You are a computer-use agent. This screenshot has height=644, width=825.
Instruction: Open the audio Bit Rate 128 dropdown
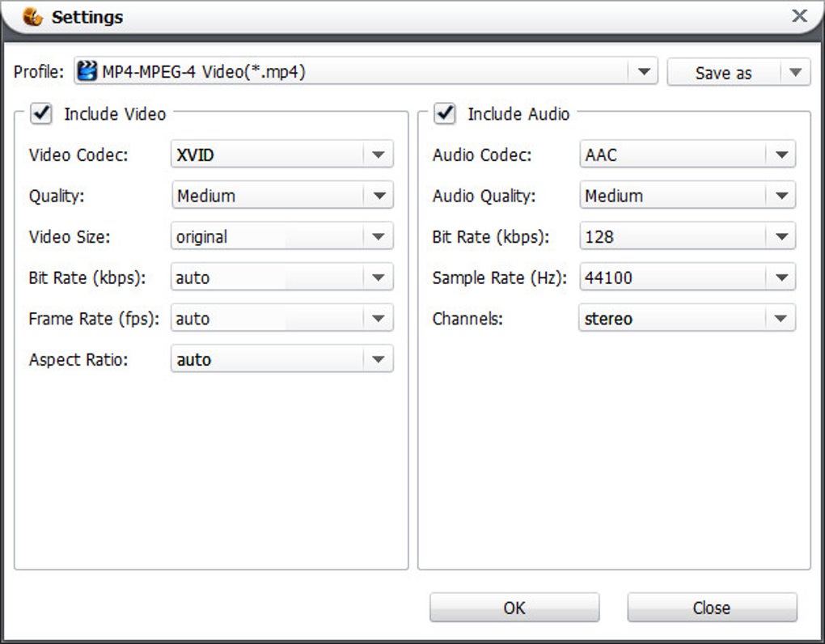(x=781, y=237)
